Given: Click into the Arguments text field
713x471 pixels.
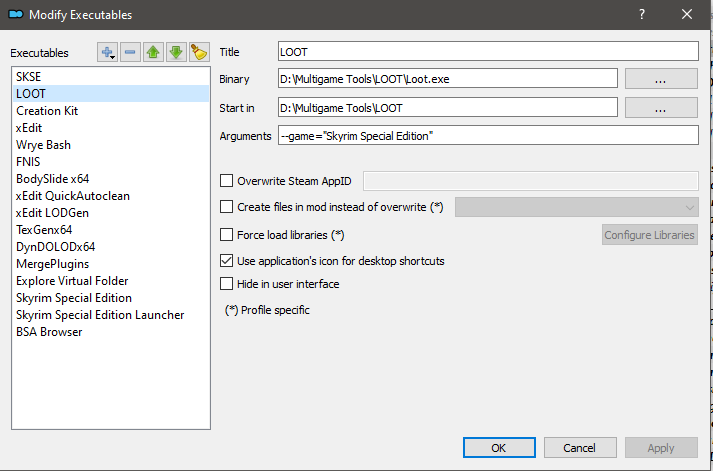Looking at the screenshot, I should coord(487,135).
